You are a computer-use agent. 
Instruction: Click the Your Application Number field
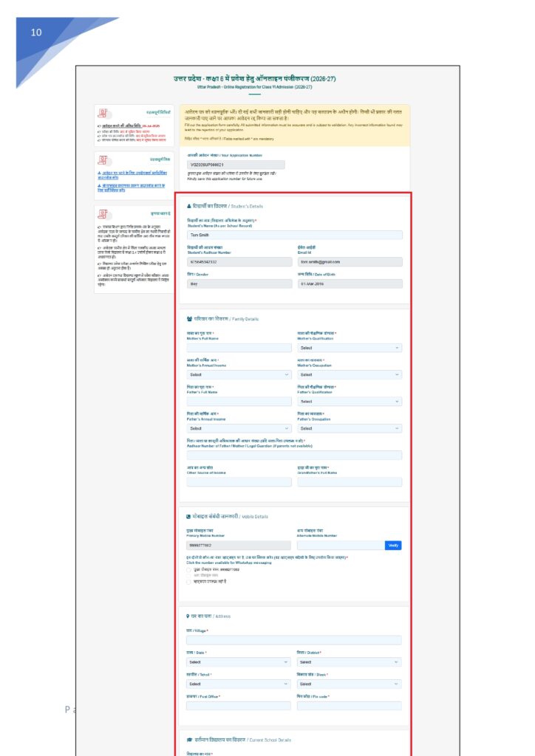[236, 165]
